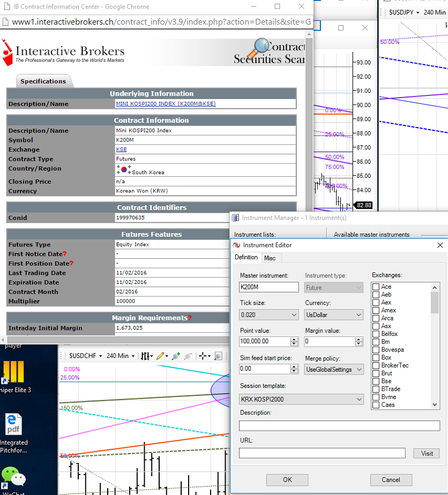Click OK in Instrument Editor

[287, 480]
